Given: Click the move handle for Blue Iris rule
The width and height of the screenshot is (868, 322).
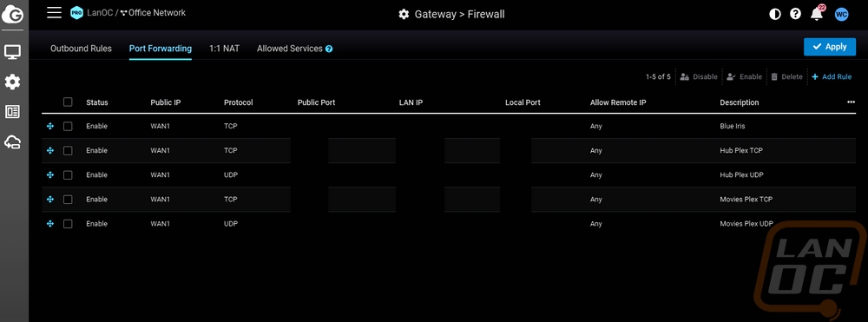Looking at the screenshot, I should (50, 126).
